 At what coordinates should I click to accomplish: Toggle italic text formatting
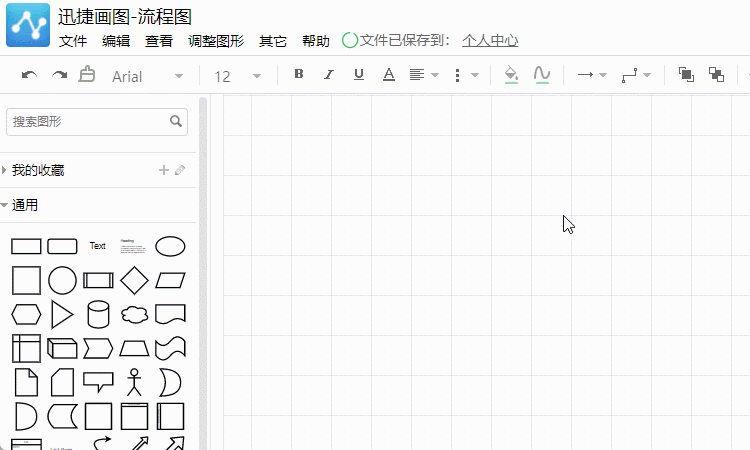(328, 75)
